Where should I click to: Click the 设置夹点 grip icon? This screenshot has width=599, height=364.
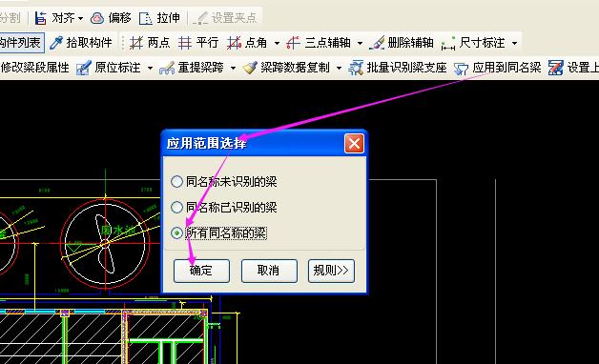(200, 18)
